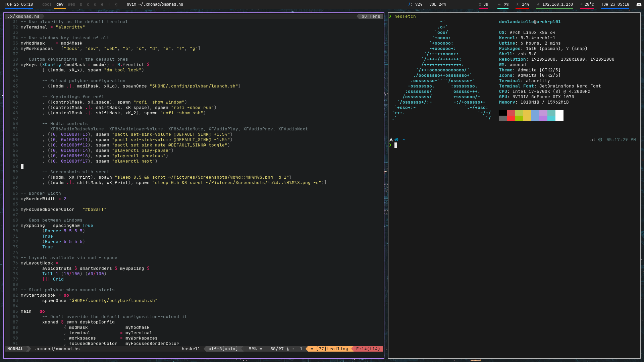
Task: Click the 'xmonad $ ewmh desktopConfig' line
Action: tap(78, 322)
